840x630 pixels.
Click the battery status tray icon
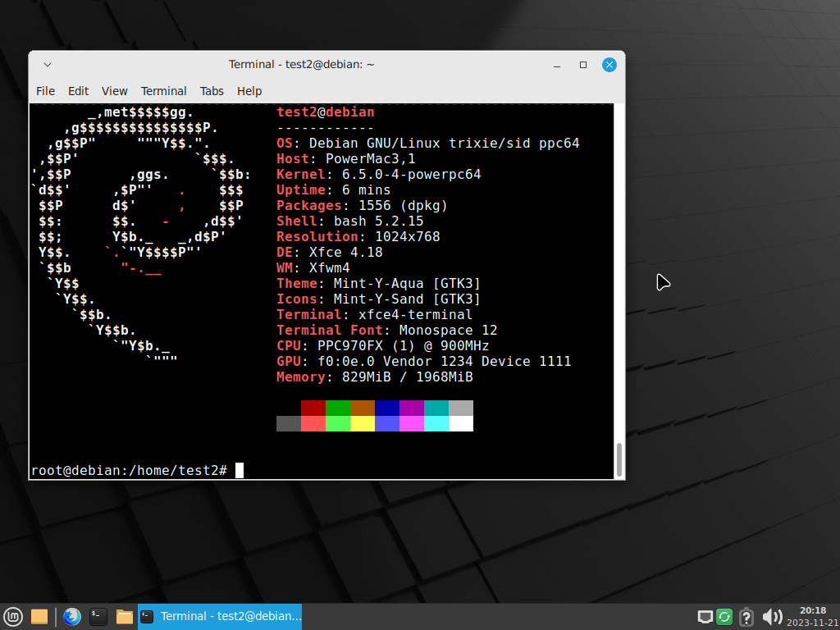(x=746, y=617)
